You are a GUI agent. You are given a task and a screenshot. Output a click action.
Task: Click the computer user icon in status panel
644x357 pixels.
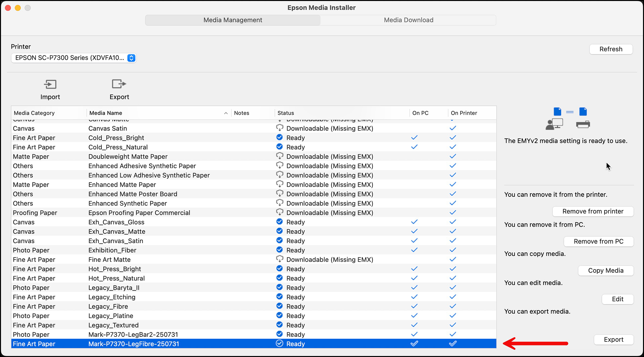554,124
